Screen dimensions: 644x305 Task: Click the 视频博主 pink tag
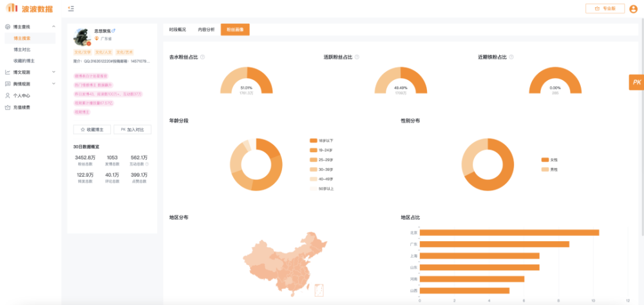click(x=82, y=112)
